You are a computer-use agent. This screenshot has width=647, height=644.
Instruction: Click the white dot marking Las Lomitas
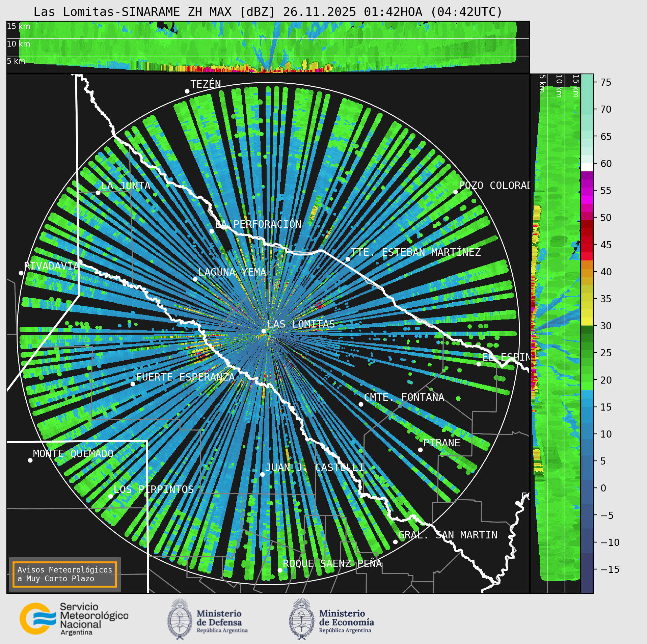pyautogui.click(x=264, y=331)
